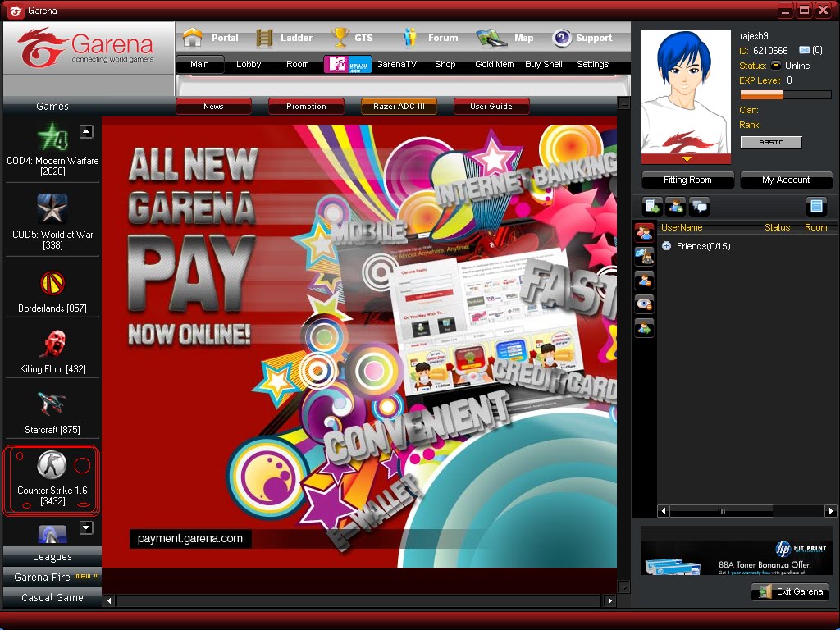Open the chat bubbles icon
Image resolution: width=840 pixels, height=630 pixels.
click(x=699, y=206)
